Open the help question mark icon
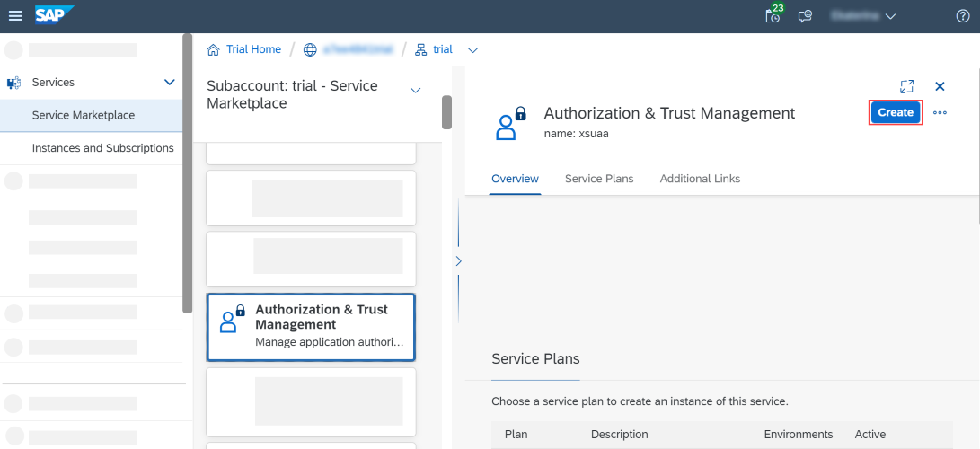 (963, 16)
